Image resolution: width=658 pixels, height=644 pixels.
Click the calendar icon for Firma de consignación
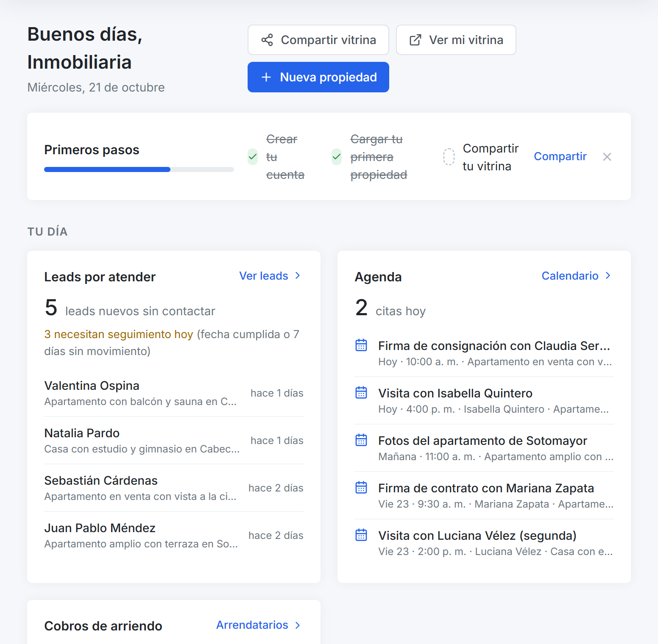(x=361, y=345)
